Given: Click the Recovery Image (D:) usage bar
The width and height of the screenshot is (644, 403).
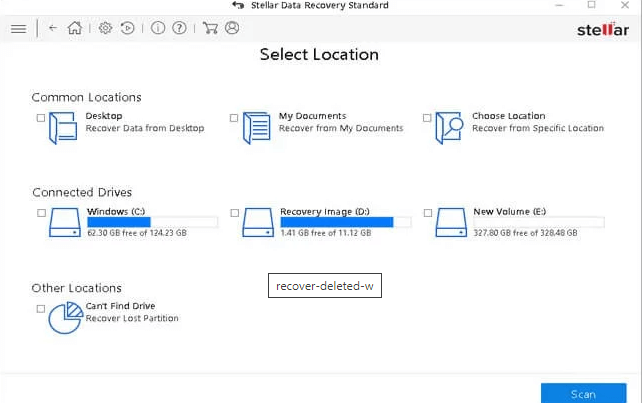Looking at the screenshot, I should [346, 222].
